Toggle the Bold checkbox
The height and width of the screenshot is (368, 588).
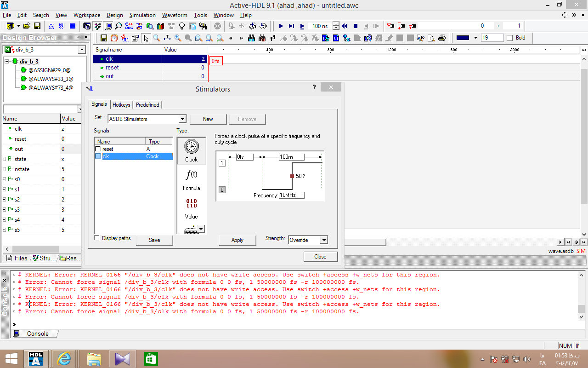[x=509, y=38]
